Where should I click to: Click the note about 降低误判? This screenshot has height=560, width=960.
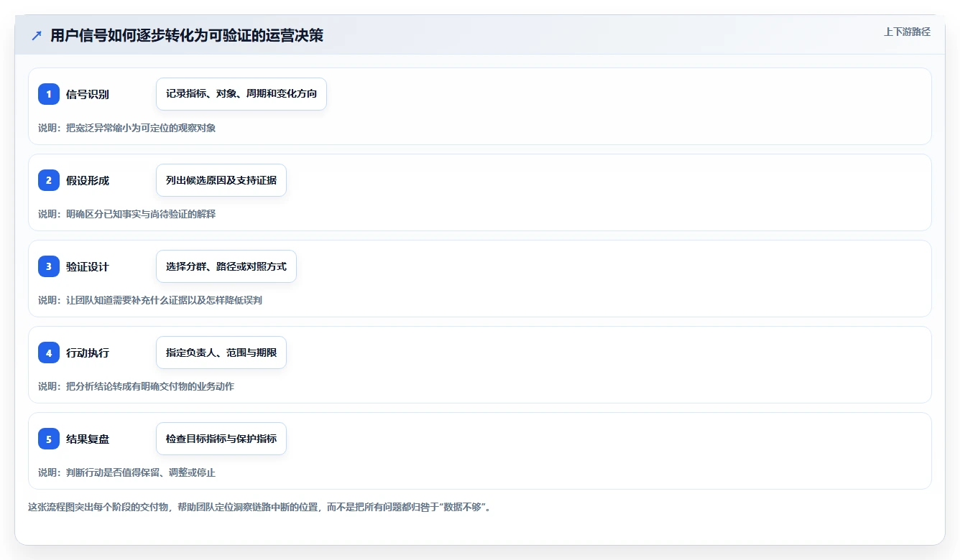pos(150,300)
